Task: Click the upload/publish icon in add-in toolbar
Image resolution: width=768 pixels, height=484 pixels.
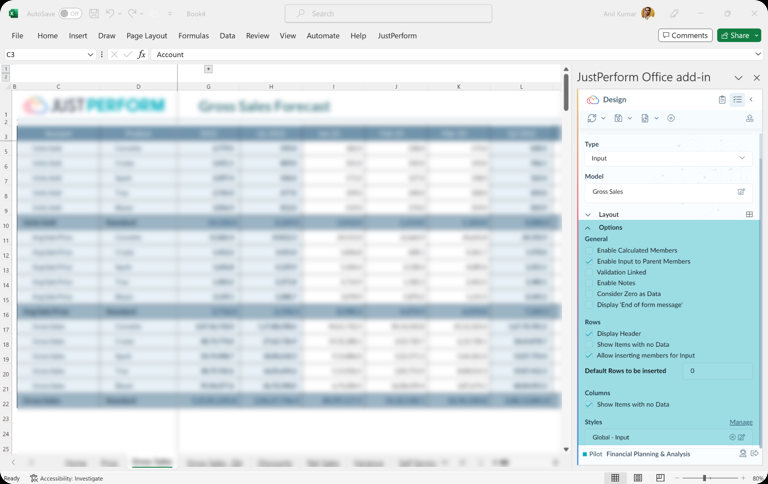Action: pyautogui.click(x=749, y=119)
